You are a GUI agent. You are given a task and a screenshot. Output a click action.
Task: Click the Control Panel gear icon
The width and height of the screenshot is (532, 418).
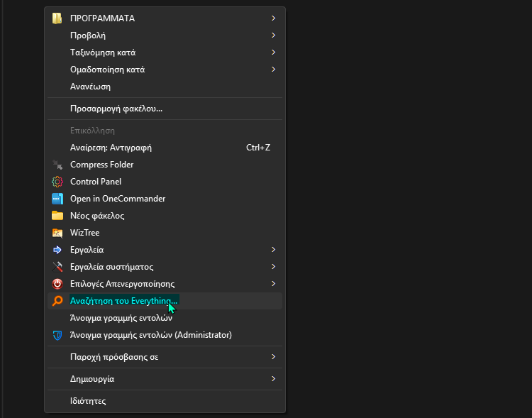pos(57,182)
